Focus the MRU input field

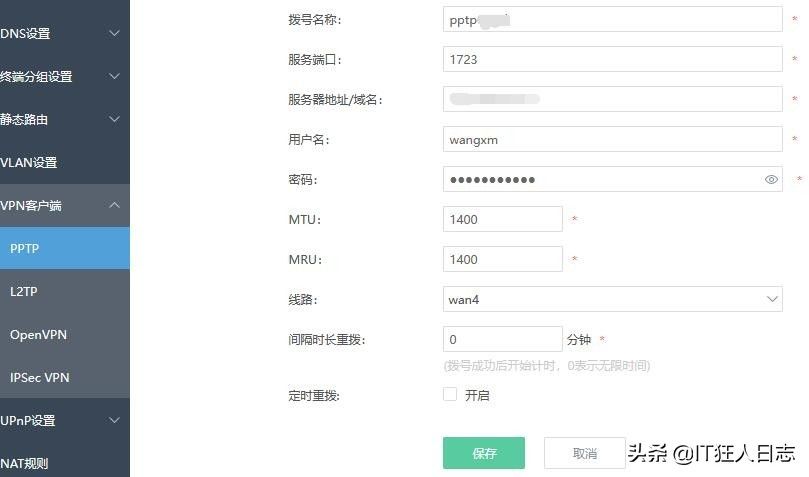[x=502, y=259]
